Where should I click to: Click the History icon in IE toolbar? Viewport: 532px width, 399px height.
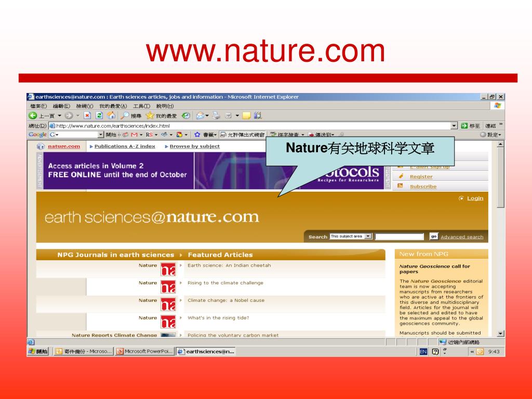pyautogui.click(x=185, y=116)
